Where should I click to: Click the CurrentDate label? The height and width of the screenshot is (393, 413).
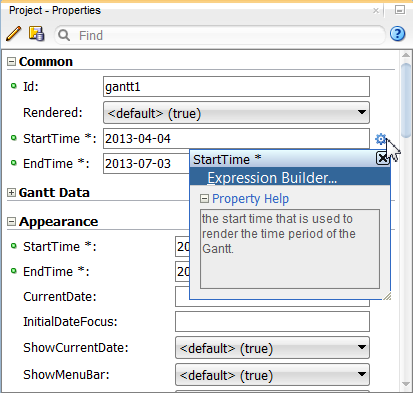coord(60,296)
